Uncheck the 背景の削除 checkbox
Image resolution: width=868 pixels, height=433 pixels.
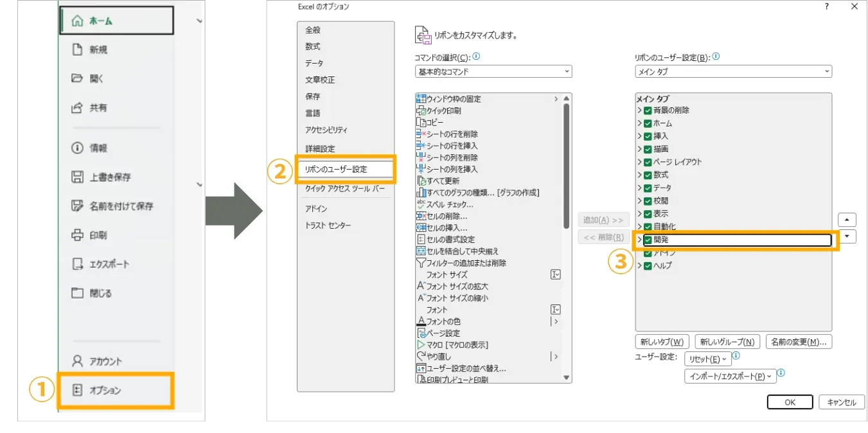pos(648,110)
